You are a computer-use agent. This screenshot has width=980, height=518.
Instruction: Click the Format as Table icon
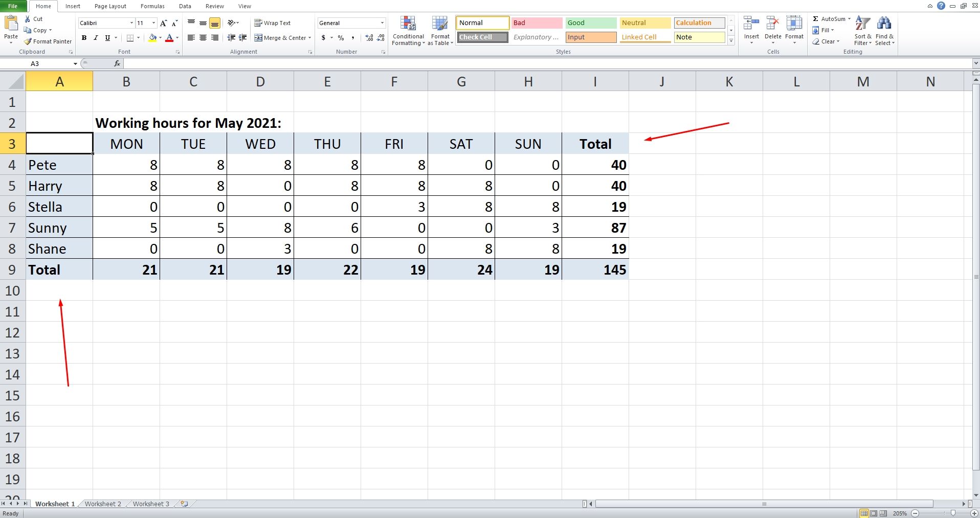[x=440, y=24]
